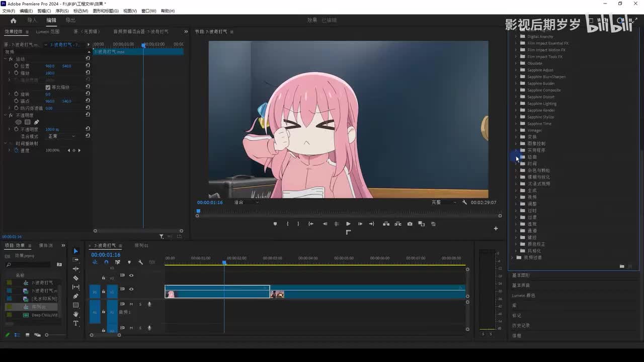This screenshot has width=644, height=362.
Task: Expand the Film Impact Motion FX folder
Action: [x=516, y=50]
